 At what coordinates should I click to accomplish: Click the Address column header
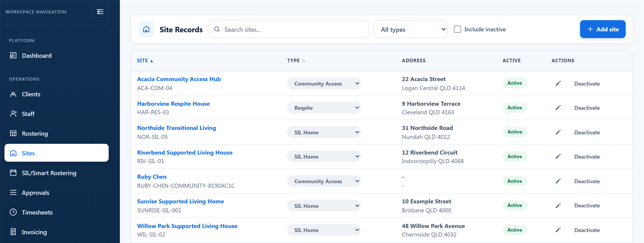click(414, 60)
